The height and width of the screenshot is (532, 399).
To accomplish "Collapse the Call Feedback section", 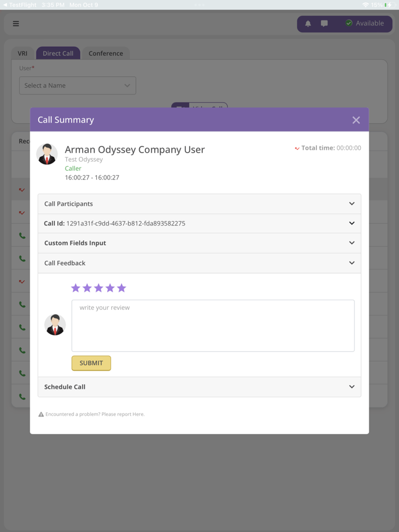I will coord(199,263).
